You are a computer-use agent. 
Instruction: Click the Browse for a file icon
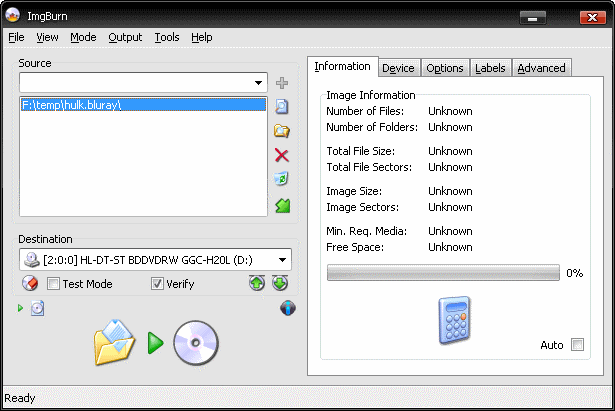282,107
